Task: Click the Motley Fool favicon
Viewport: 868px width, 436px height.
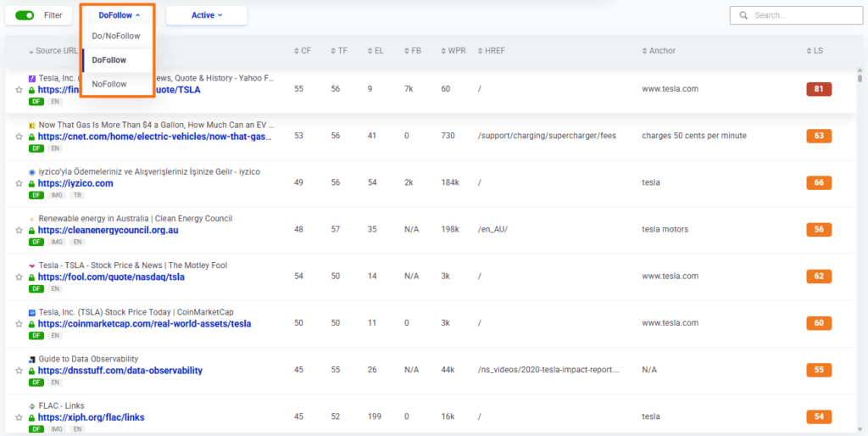Action: [32, 266]
